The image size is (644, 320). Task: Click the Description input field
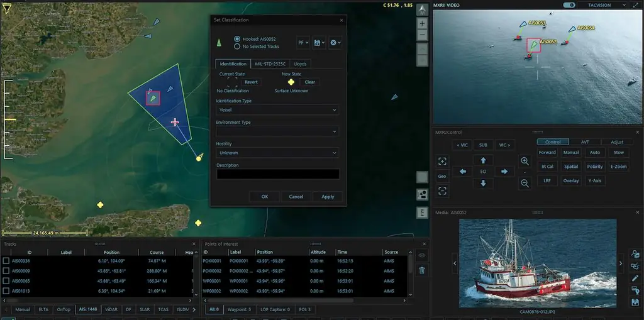pyautogui.click(x=278, y=174)
